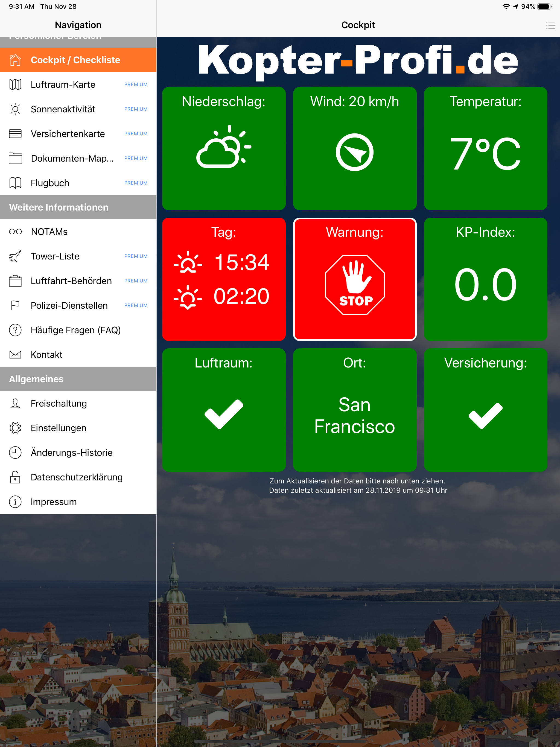This screenshot has height=747, width=560.
Task: Open the Impressum page
Action: click(78, 502)
